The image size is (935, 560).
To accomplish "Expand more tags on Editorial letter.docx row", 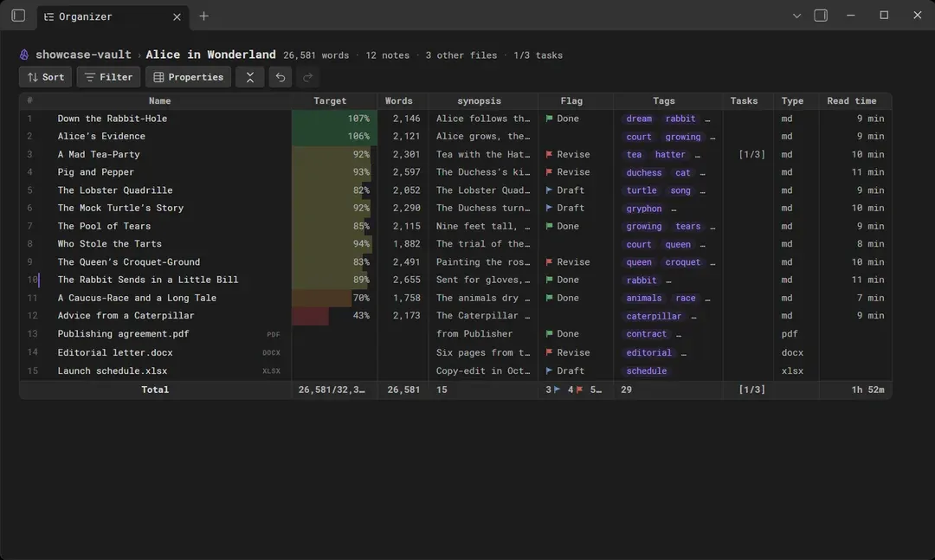I will tap(683, 354).
